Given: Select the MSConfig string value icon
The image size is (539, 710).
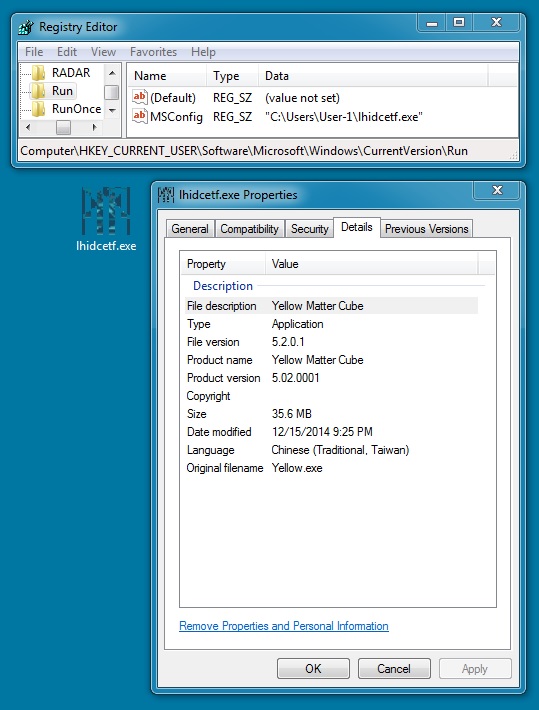Looking at the screenshot, I should click(x=140, y=116).
